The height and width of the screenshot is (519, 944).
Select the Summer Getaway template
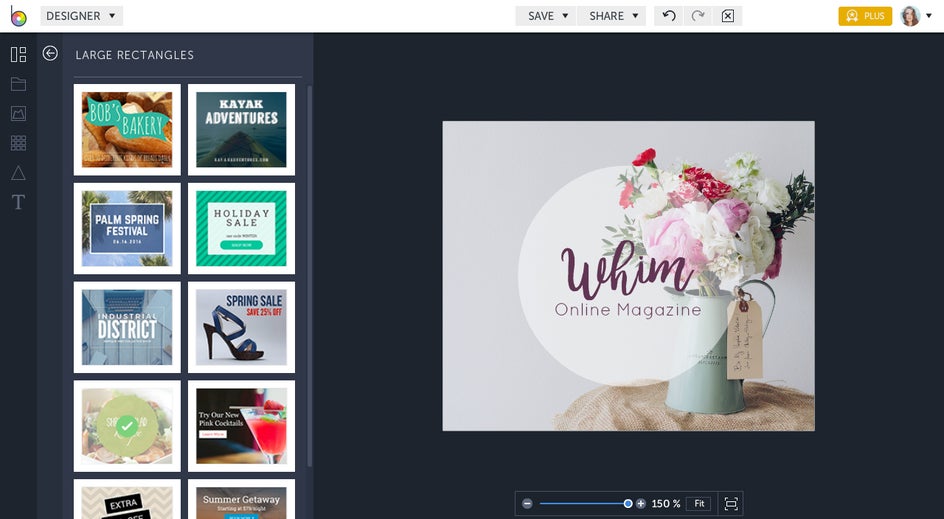[241, 499]
